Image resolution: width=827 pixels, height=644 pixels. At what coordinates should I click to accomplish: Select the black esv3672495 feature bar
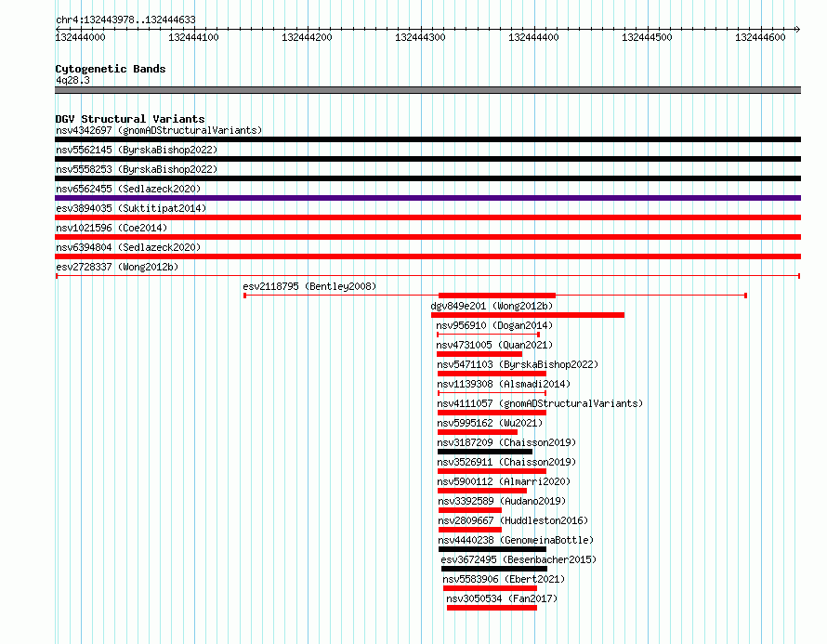494,569
